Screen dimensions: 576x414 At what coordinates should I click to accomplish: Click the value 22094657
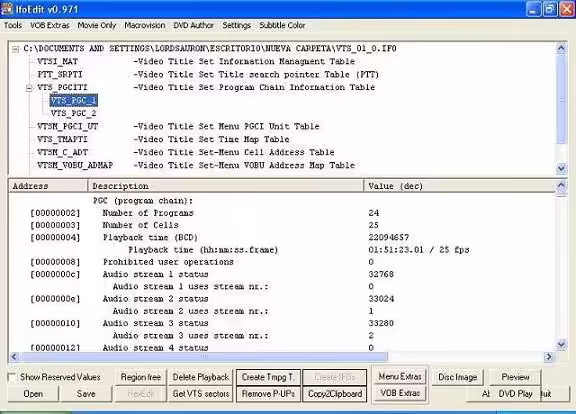pyautogui.click(x=389, y=238)
